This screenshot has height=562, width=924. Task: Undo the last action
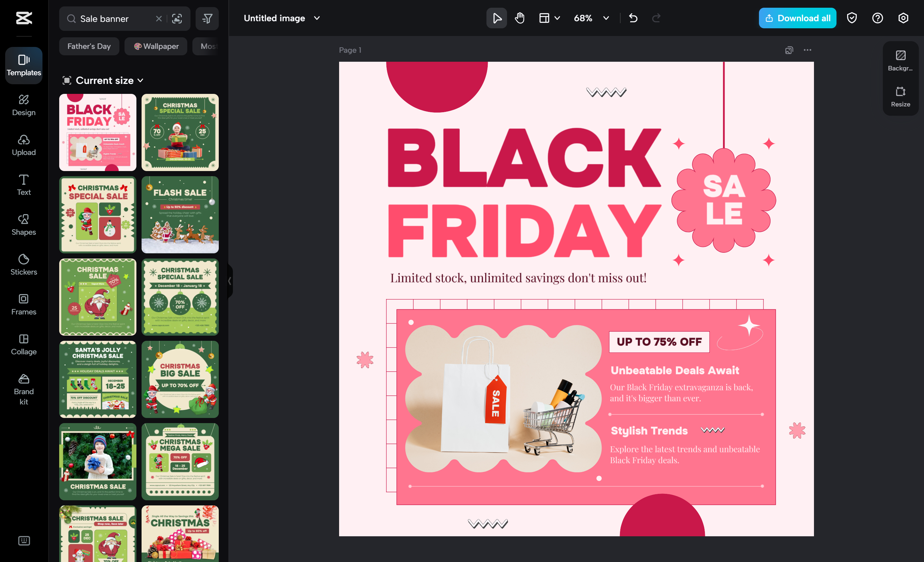(x=633, y=18)
